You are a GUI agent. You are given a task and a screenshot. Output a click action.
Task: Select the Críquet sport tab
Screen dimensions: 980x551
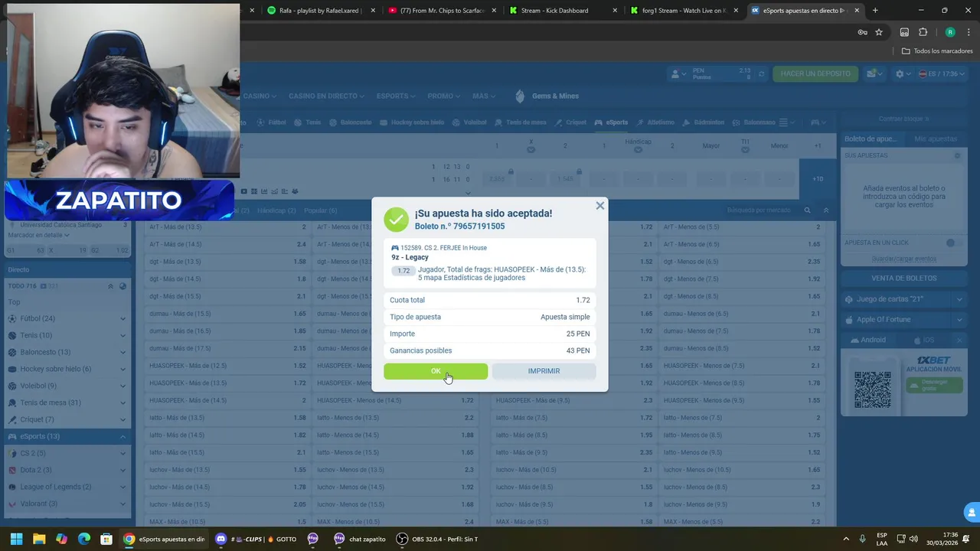coord(570,122)
